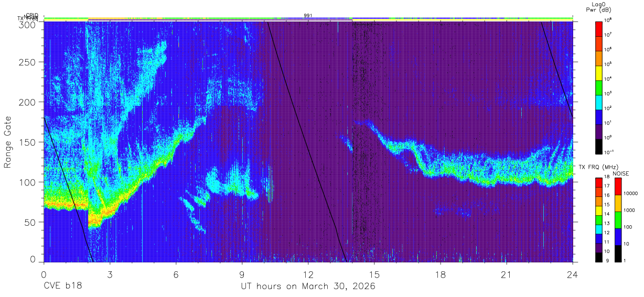Click the 'NOISE' colorbar title
The width and height of the screenshot is (644, 297).
click(622, 173)
